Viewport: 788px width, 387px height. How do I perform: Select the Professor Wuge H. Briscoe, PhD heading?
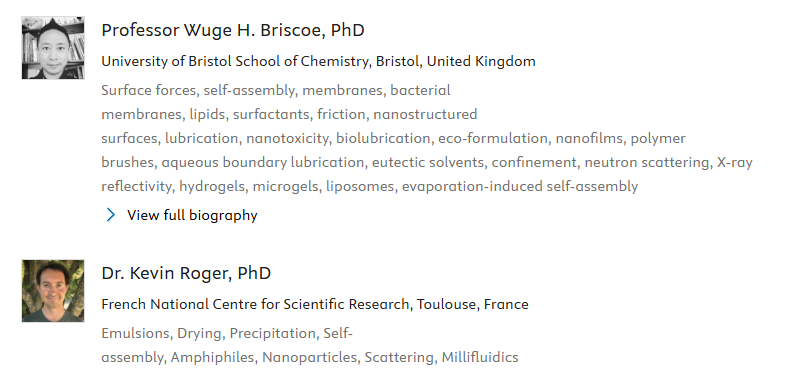click(233, 30)
